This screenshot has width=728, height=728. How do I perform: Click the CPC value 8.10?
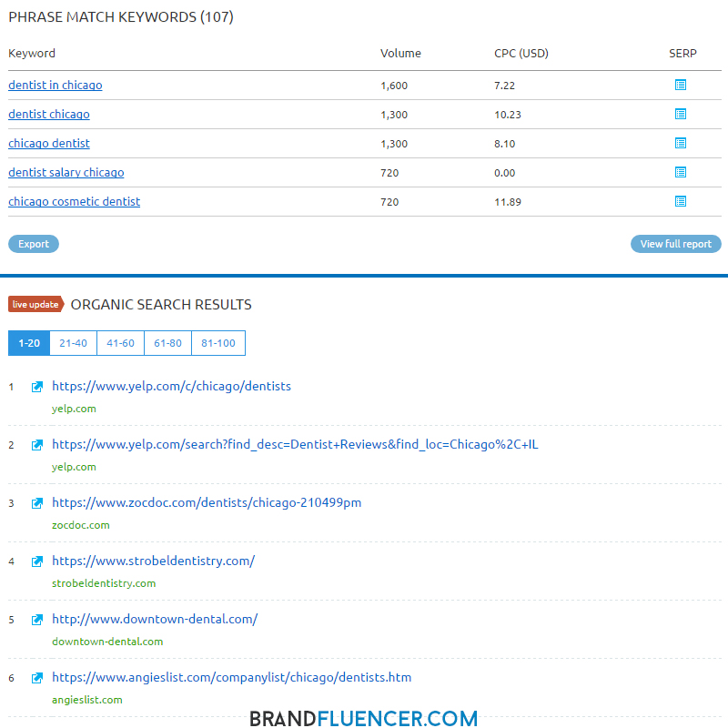504,144
